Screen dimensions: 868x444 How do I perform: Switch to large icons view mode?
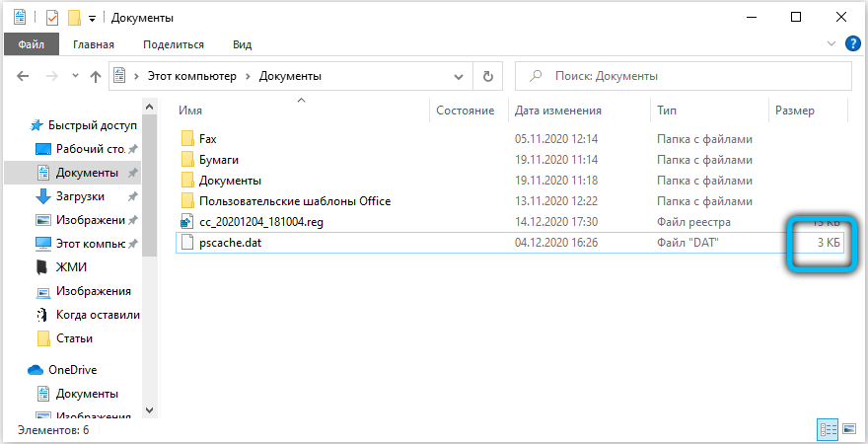pos(847,430)
